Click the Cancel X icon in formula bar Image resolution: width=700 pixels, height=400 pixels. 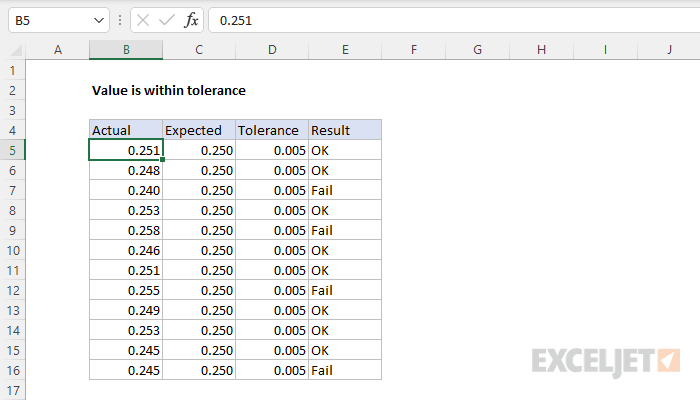click(x=143, y=20)
